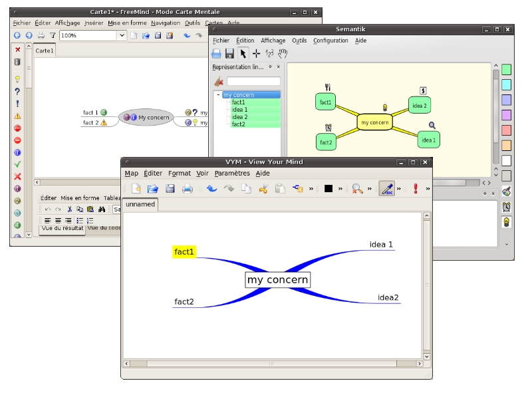The image size is (532, 399).
Task: Toggle center alignment in FreeMind note editor
Action: point(58,221)
